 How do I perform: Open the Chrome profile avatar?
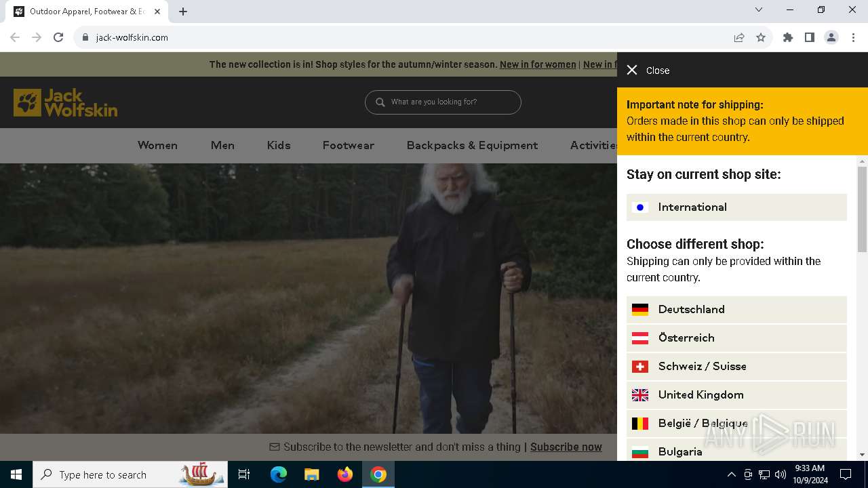831,37
